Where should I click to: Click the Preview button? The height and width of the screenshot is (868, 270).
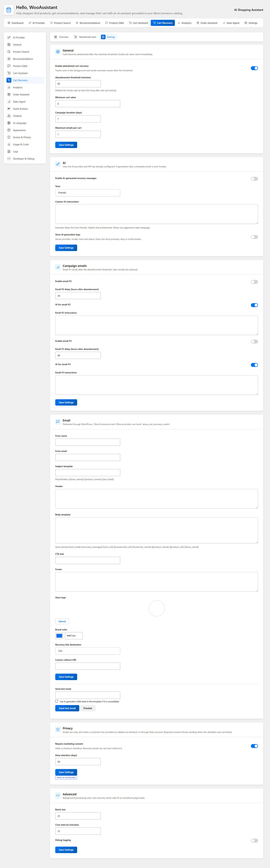click(88, 708)
